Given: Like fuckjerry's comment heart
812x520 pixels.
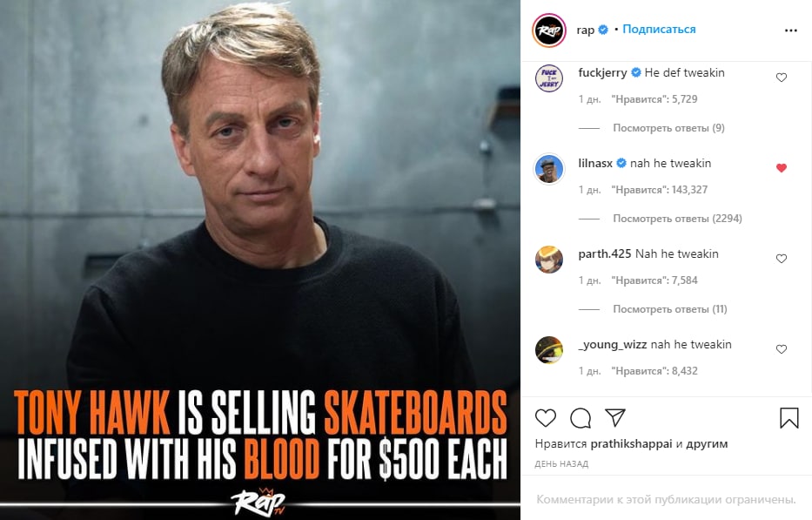Looking at the screenshot, I should pyautogui.click(x=781, y=78).
